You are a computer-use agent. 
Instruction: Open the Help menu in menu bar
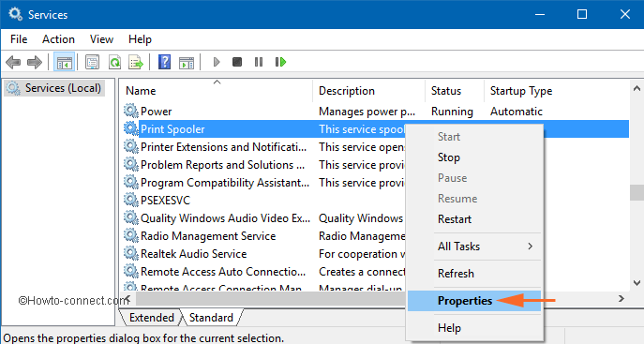click(x=140, y=39)
